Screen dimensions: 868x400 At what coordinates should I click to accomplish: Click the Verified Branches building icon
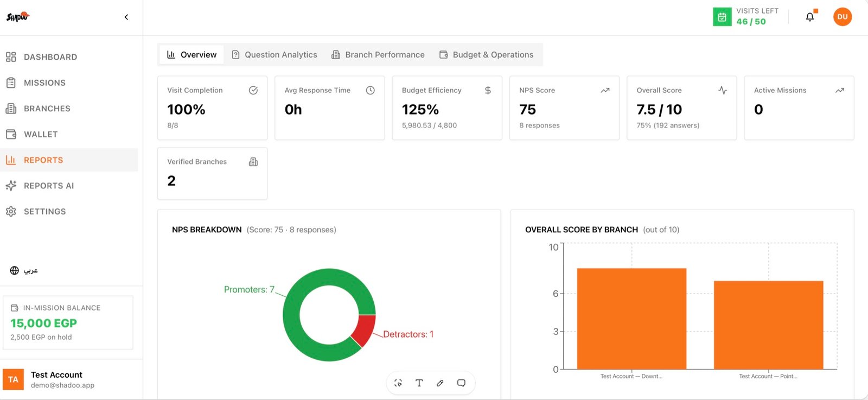(x=253, y=162)
